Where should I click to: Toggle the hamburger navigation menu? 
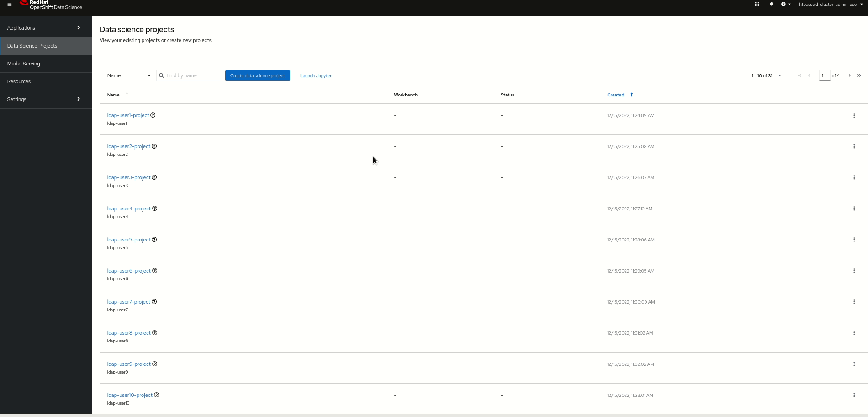pyautogui.click(x=10, y=5)
